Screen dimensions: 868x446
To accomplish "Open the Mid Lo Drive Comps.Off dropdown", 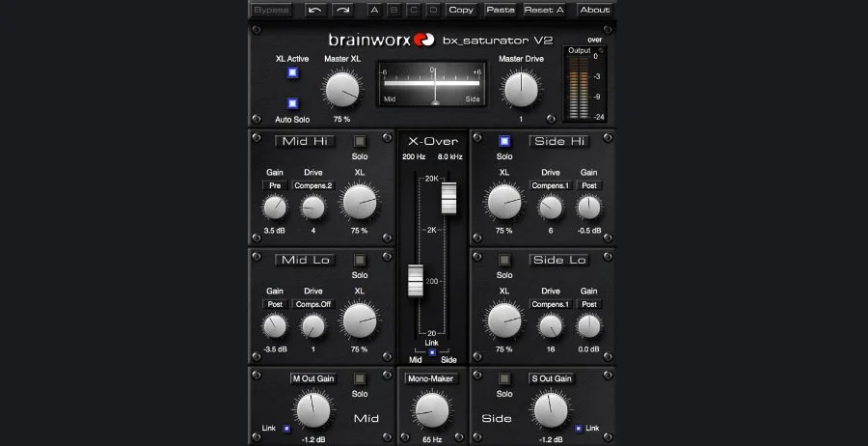I will point(312,304).
